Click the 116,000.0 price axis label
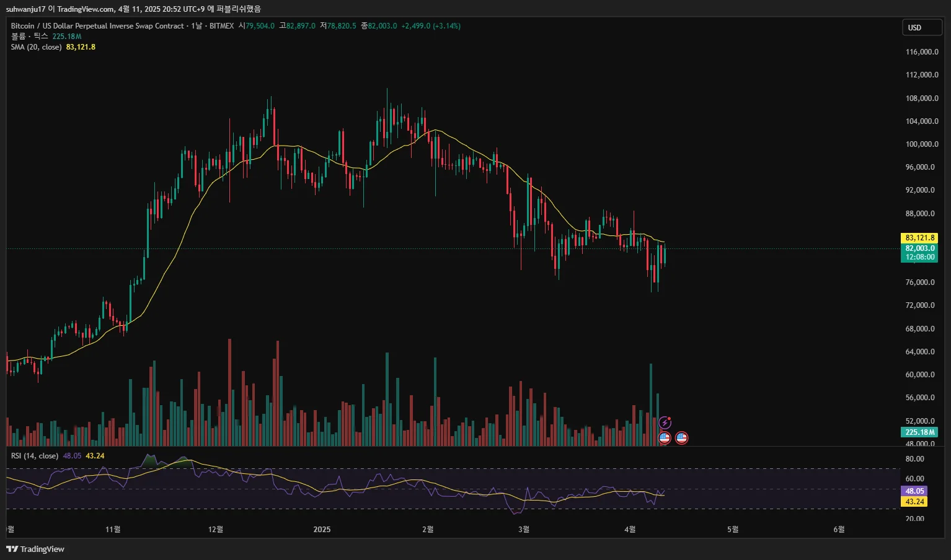The height and width of the screenshot is (560, 951). [x=922, y=52]
